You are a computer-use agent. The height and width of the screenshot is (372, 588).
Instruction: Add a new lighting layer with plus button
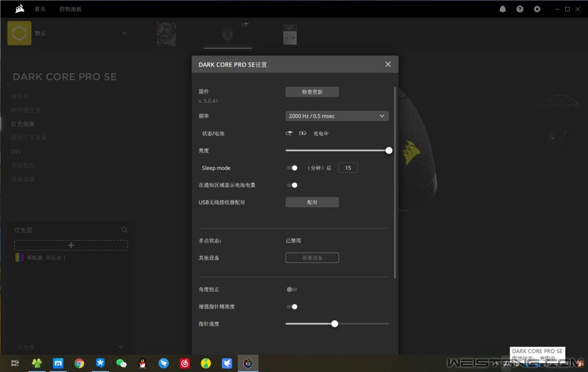pyautogui.click(x=71, y=245)
